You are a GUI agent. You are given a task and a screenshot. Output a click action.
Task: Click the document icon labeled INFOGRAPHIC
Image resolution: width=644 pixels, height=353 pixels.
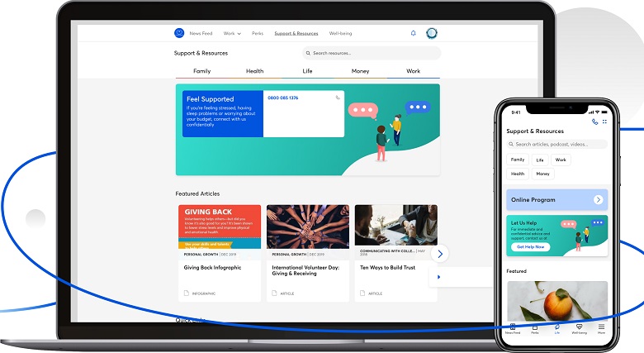186,293
